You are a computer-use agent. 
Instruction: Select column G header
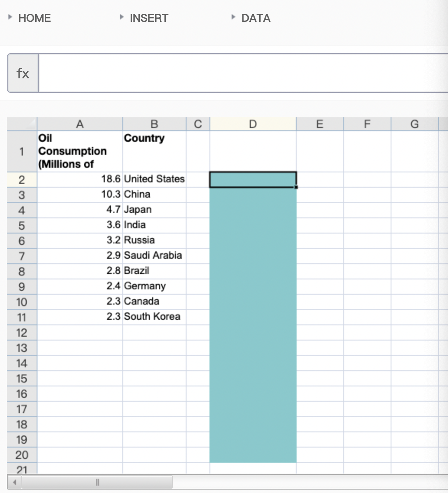tap(415, 124)
